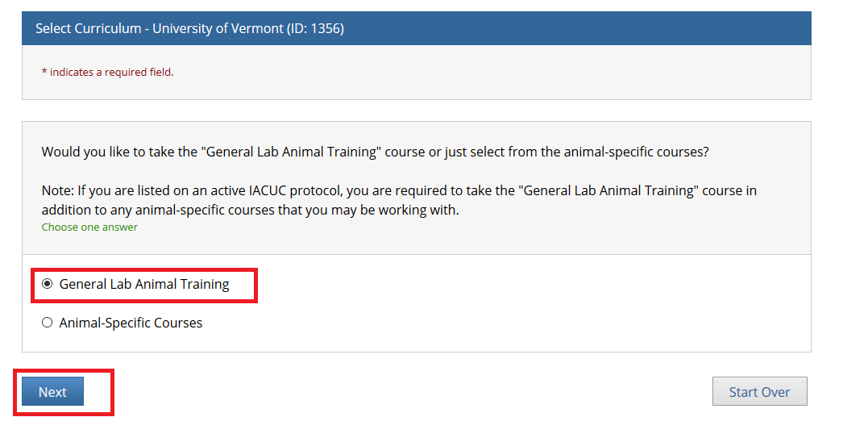Click the green "Choose one answer" hint
The width and height of the screenshot is (868, 438).
coord(89,227)
